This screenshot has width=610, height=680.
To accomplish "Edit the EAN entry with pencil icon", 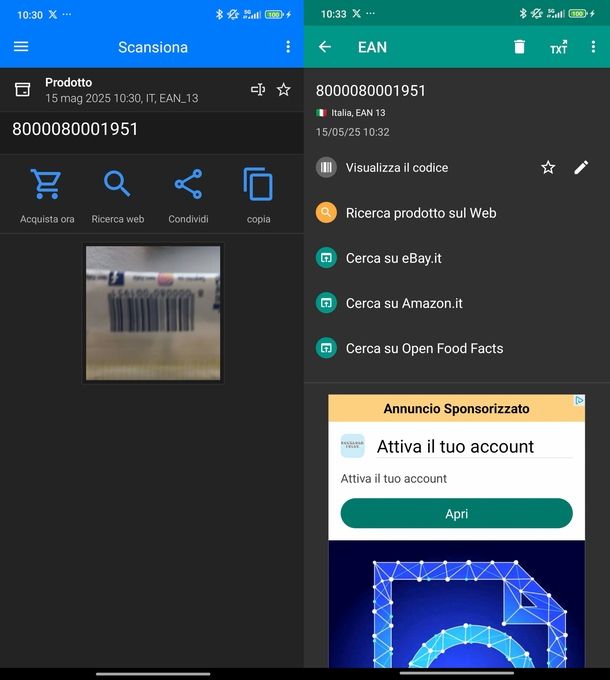I will click(581, 167).
